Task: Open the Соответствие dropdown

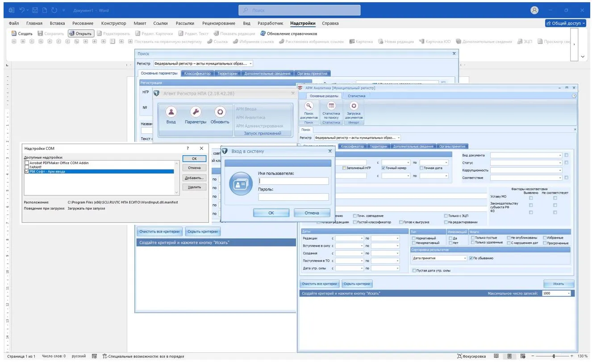Action: click(x=560, y=178)
